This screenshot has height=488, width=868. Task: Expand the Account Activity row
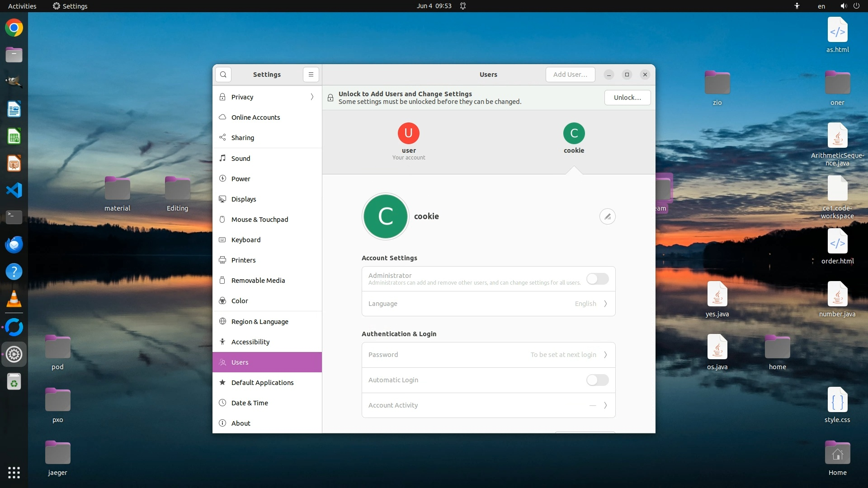coord(488,405)
